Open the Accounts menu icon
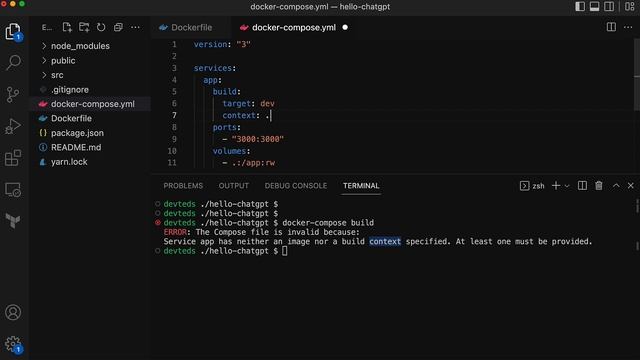The image size is (640, 360). [13, 312]
